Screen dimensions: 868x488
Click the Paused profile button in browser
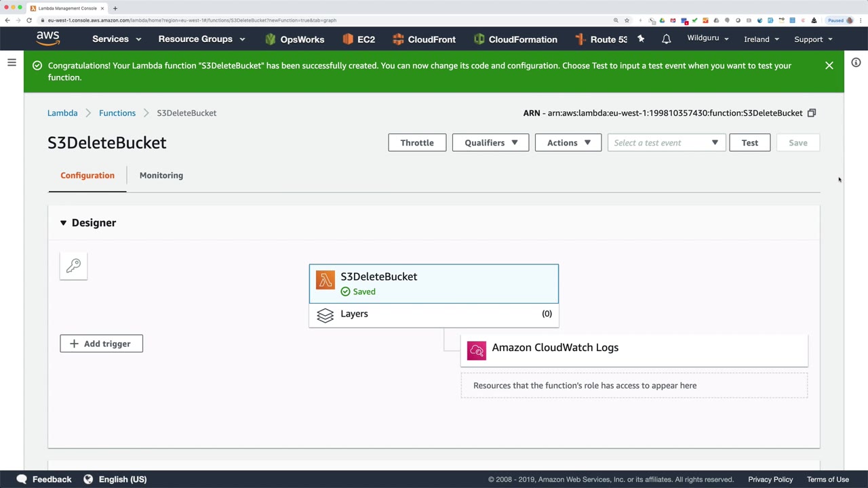click(840, 20)
